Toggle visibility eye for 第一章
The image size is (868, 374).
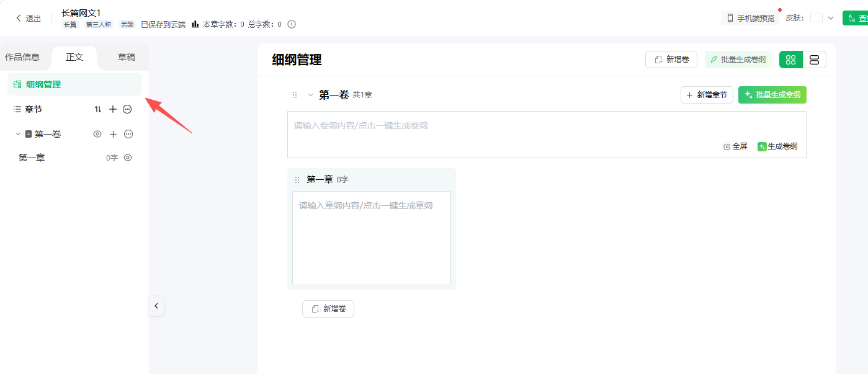click(x=128, y=158)
